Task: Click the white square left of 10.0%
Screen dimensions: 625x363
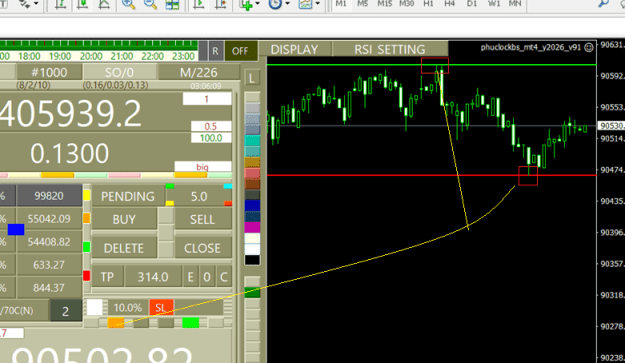Action: 94,307
